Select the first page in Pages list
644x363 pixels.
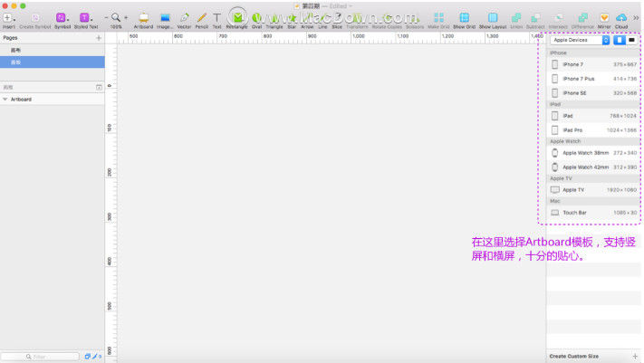point(53,50)
